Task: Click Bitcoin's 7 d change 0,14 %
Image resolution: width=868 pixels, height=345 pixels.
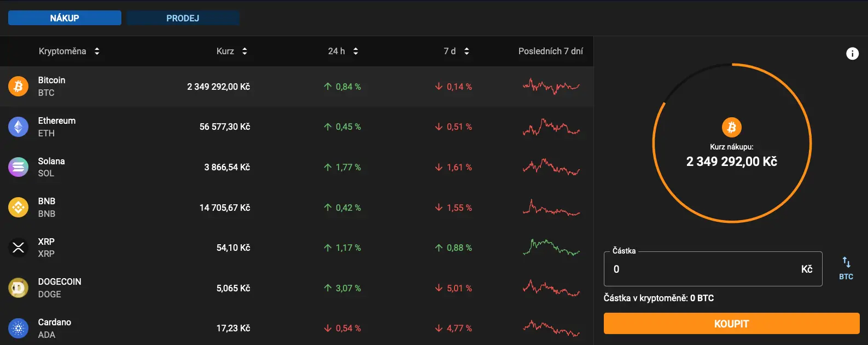Action: pyautogui.click(x=453, y=87)
